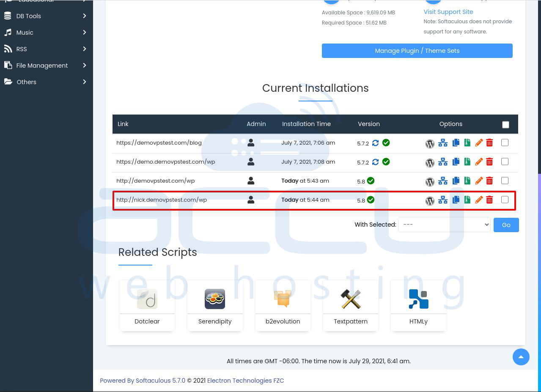Click the update icon for demovpstest.com/blog version 5.7.2
The width and height of the screenshot is (541, 392).
[x=375, y=143]
